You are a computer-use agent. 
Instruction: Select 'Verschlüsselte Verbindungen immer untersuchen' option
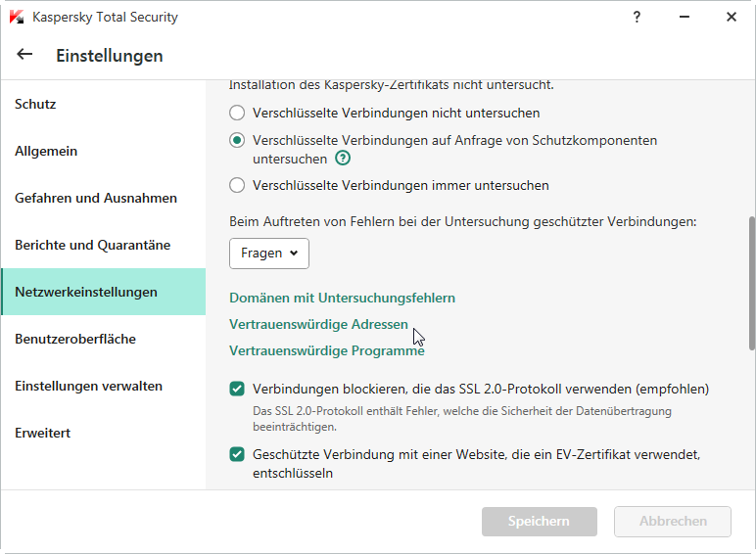pyautogui.click(x=237, y=185)
